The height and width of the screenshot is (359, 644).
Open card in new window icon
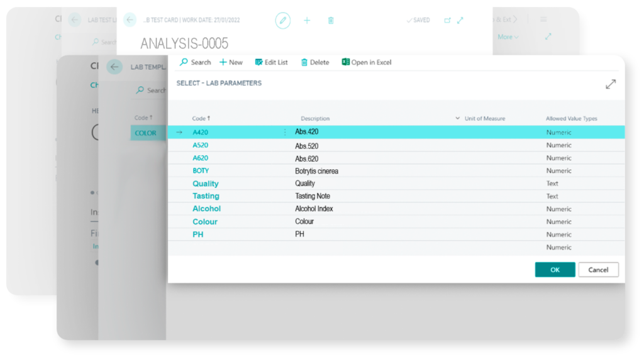(447, 20)
